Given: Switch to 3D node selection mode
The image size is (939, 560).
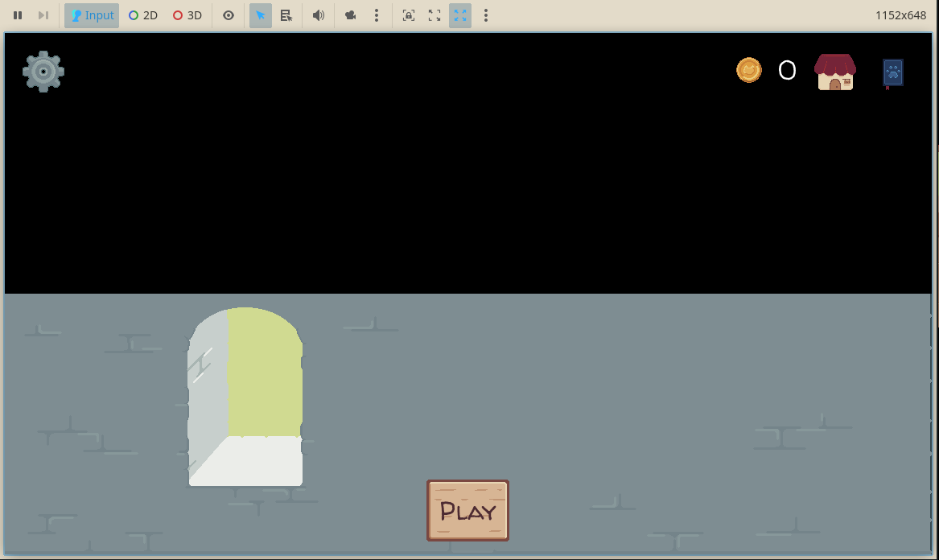Looking at the screenshot, I should pyautogui.click(x=187, y=15).
